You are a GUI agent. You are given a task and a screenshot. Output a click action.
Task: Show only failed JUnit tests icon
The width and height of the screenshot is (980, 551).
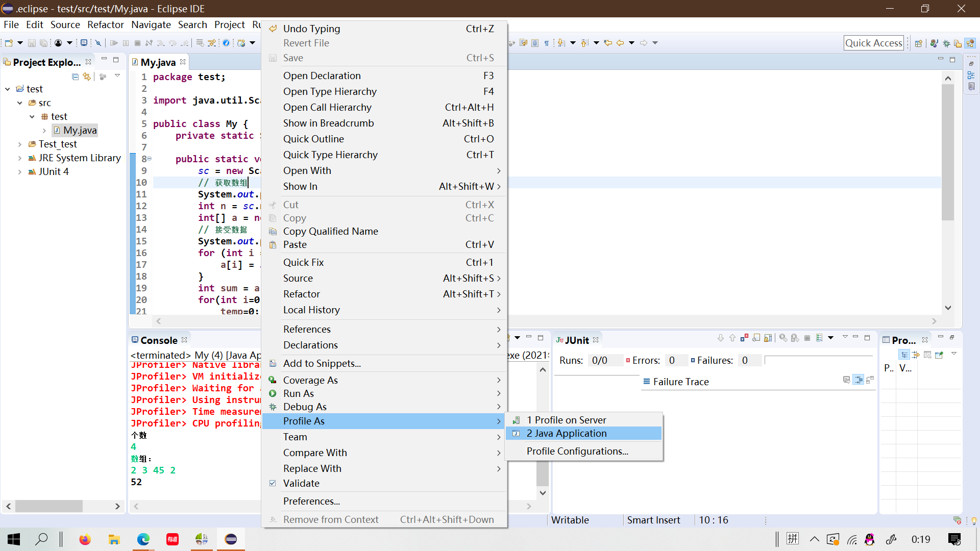(x=744, y=338)
